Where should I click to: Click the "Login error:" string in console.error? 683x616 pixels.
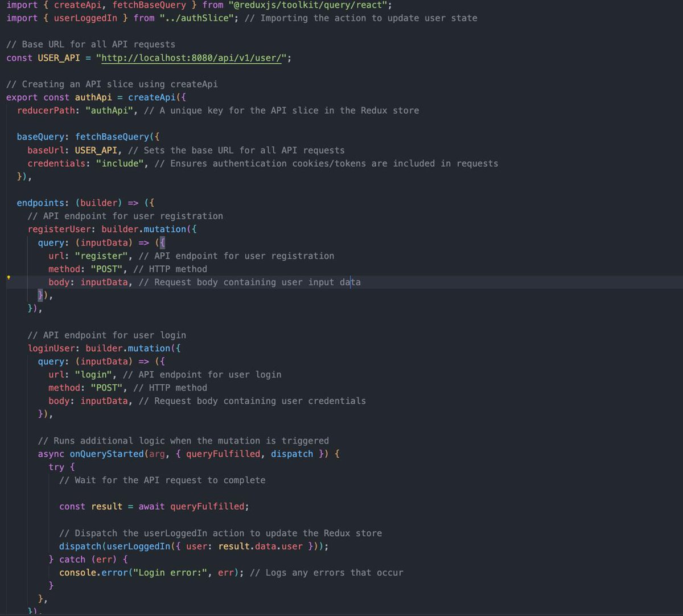(x=170, y=573)
